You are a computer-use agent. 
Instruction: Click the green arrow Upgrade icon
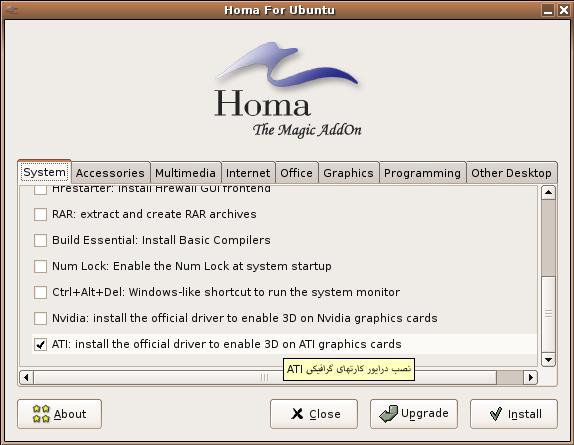pos(388,414)
